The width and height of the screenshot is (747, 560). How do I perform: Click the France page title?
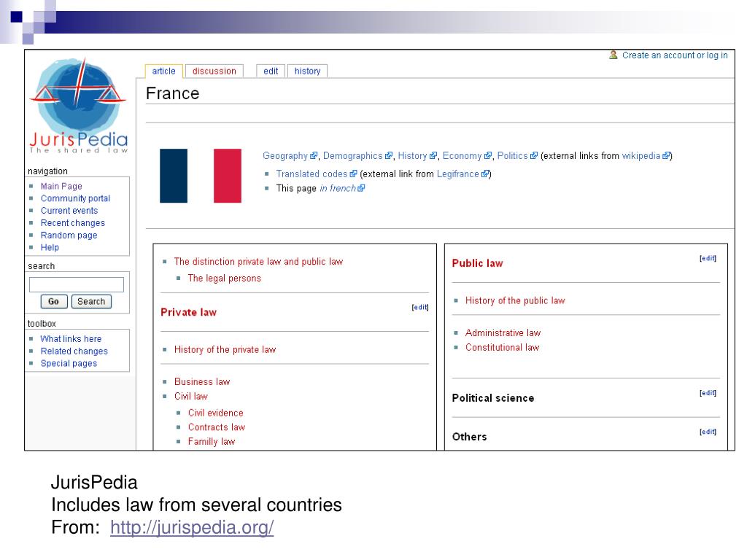pos(172,93)
